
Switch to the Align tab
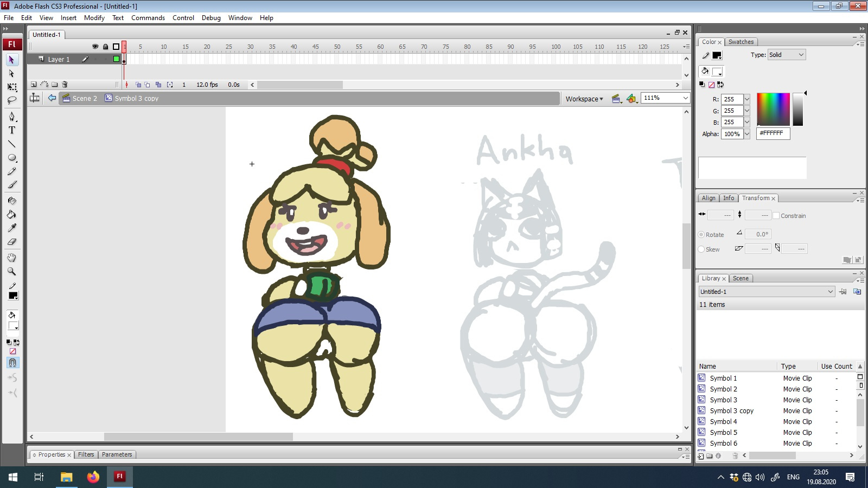tap(709, 198)
